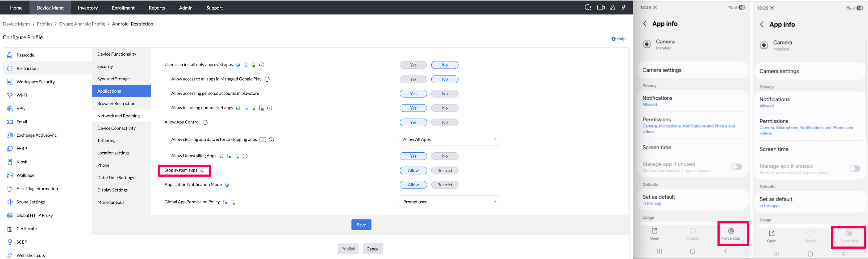868x259 pixels.
Task: Open the Reports menu
Action: (157, 7)
